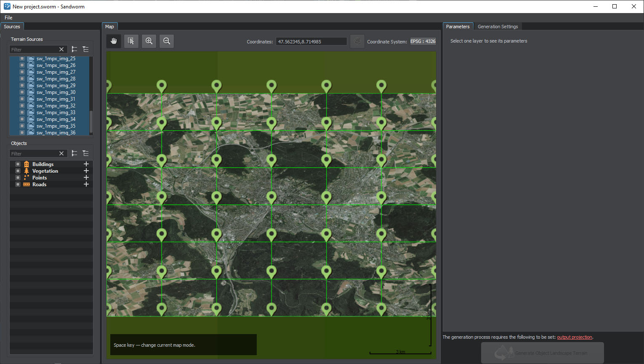Switch to the Generation Settings tab

(498, 27)
